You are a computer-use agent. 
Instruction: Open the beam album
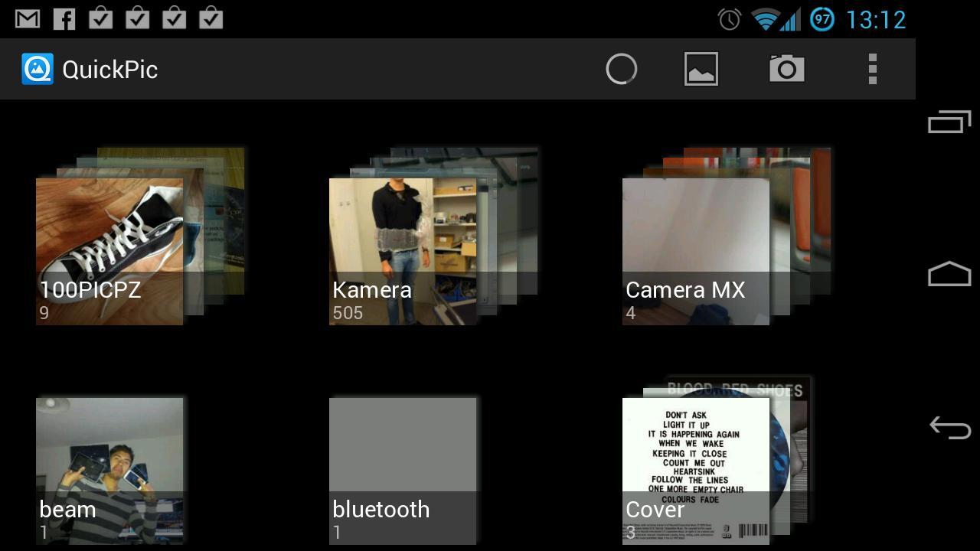pos(109,471)
